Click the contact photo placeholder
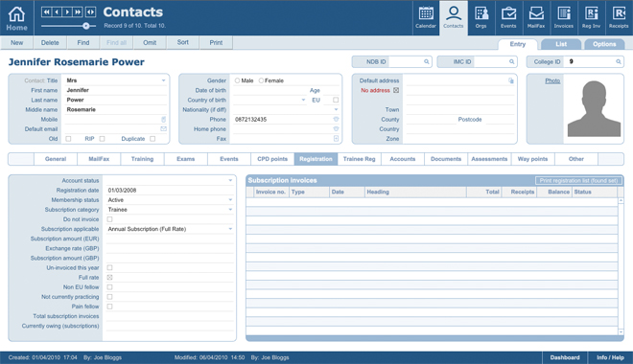 (x=594, y=109)
